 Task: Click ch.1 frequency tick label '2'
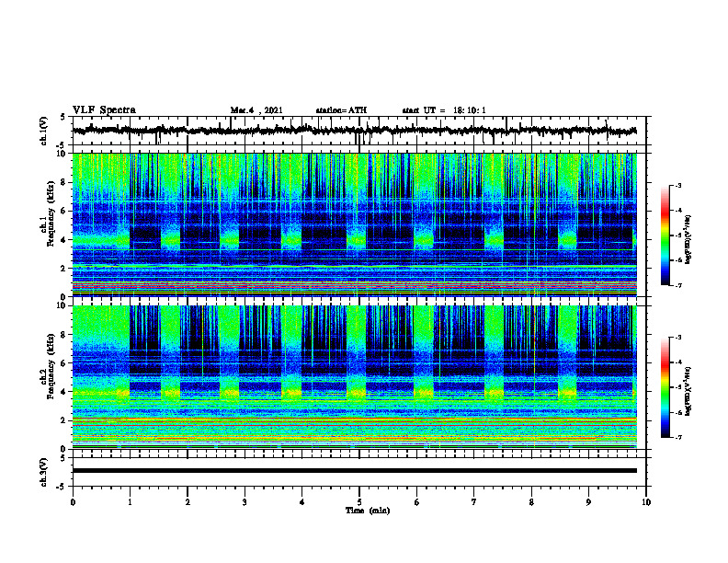pyautogui.click(x=64, y=269)
